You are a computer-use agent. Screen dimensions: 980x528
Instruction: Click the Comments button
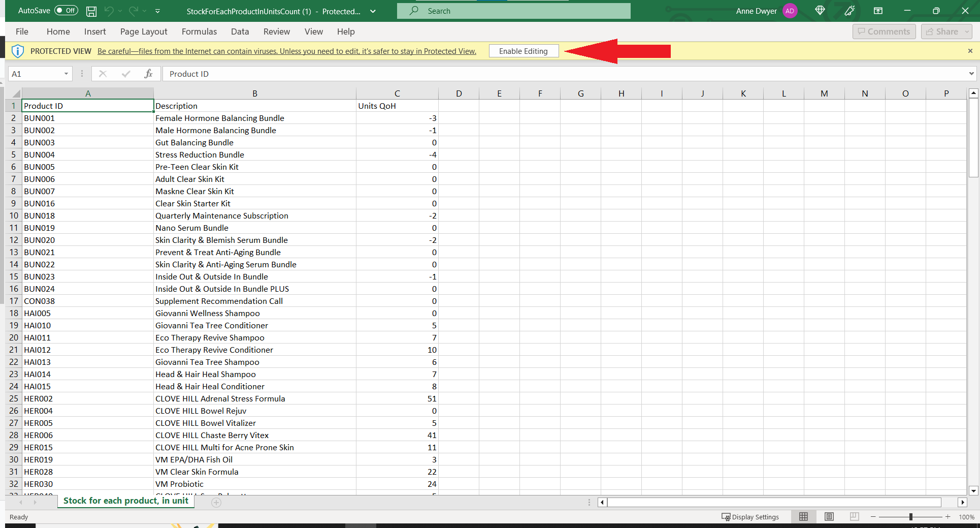884,32
